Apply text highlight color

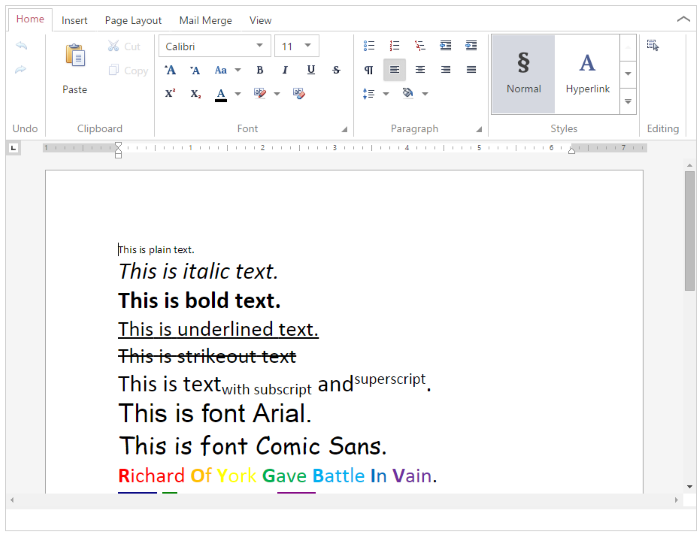click(x=260, y=93)
